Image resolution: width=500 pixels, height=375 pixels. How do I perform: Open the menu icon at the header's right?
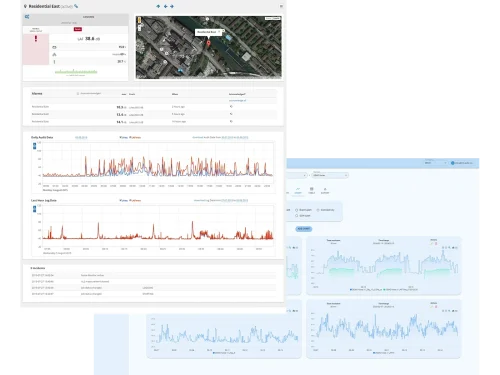click(x=281, y=6)
